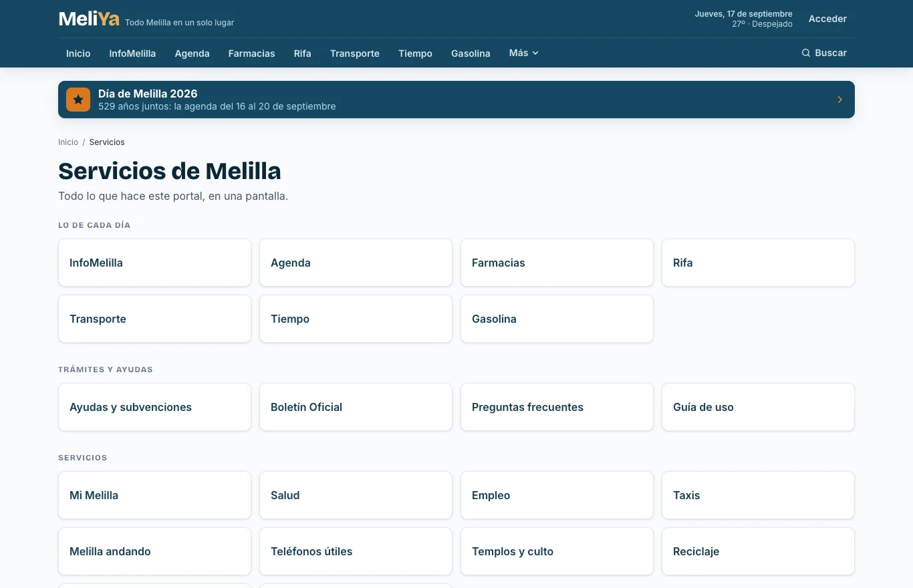Open the Ayudas y subvenciones card
This screenshot has height=588, width=913.
[x=154, y=407]
